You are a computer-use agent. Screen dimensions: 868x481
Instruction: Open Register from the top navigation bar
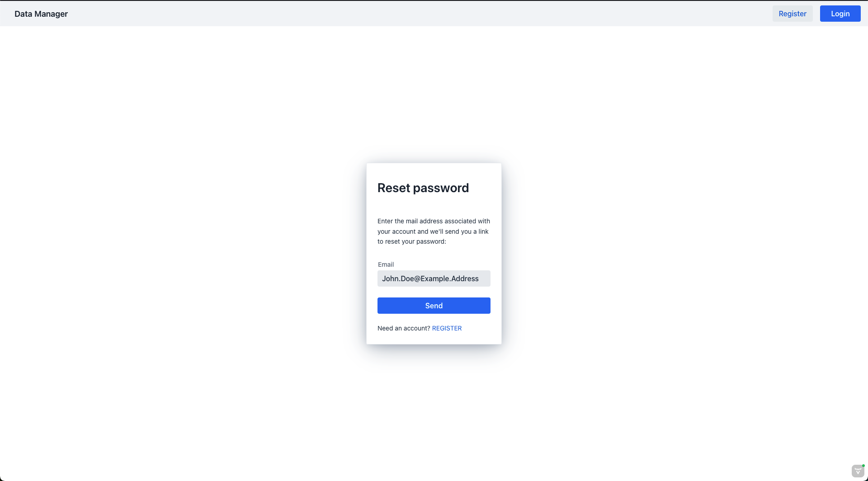point(792,14)
